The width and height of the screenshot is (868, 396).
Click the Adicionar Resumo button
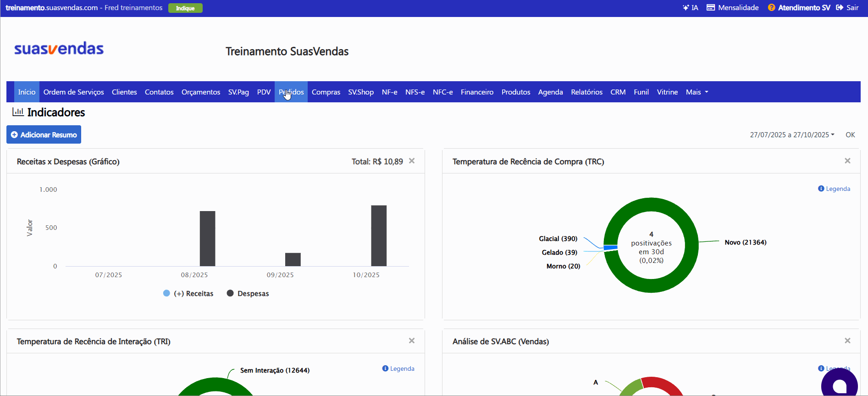44,134
